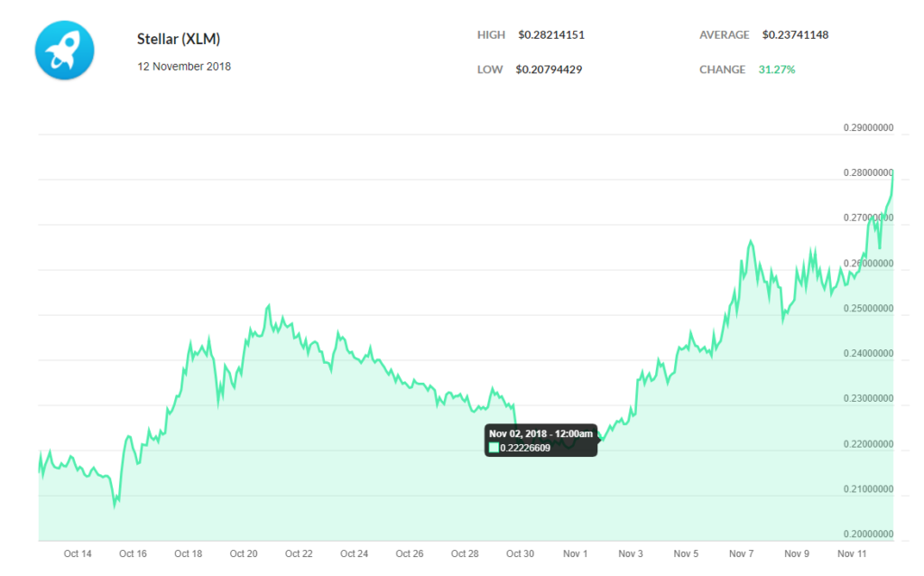
Task: Open the date selector showing 12 November 2018
Action: [184, 66]
